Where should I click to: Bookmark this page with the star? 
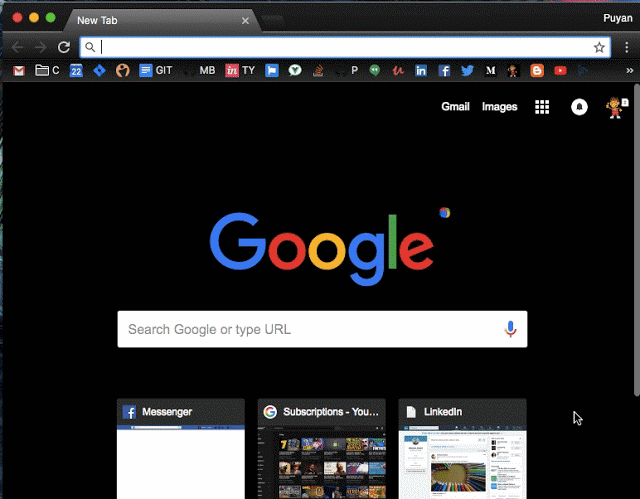(599, 47)
